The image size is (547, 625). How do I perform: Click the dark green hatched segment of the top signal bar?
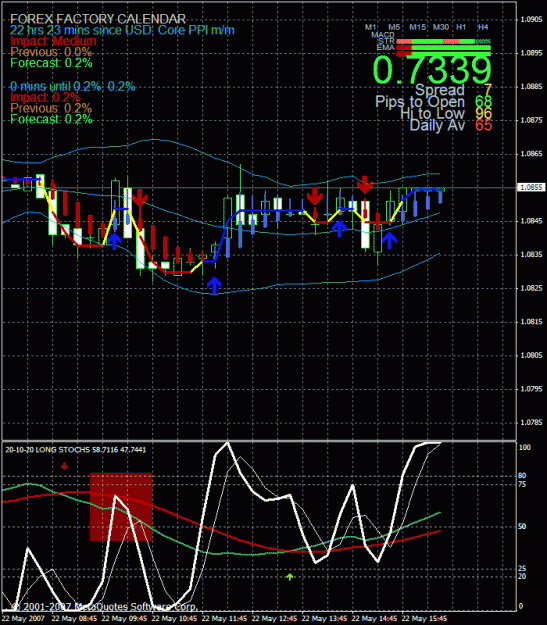pos(483,41)
